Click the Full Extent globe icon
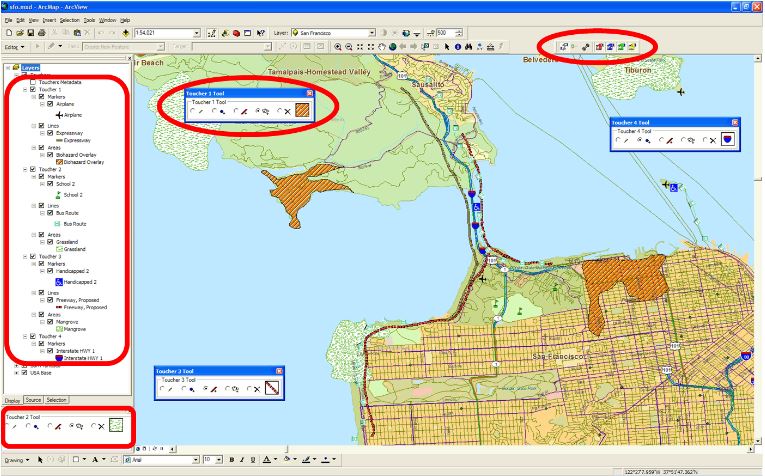This screenshot has width=765, height=476. (x=392, y=46)
